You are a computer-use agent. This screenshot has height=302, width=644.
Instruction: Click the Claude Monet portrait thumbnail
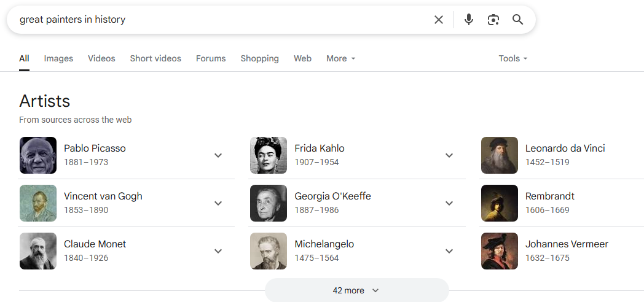(x=37, y=251)
